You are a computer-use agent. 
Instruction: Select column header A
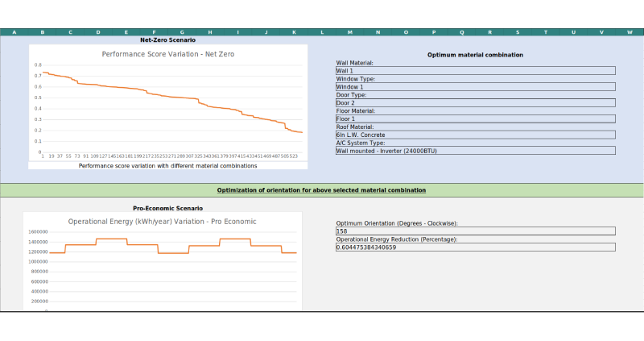[14, 32]
